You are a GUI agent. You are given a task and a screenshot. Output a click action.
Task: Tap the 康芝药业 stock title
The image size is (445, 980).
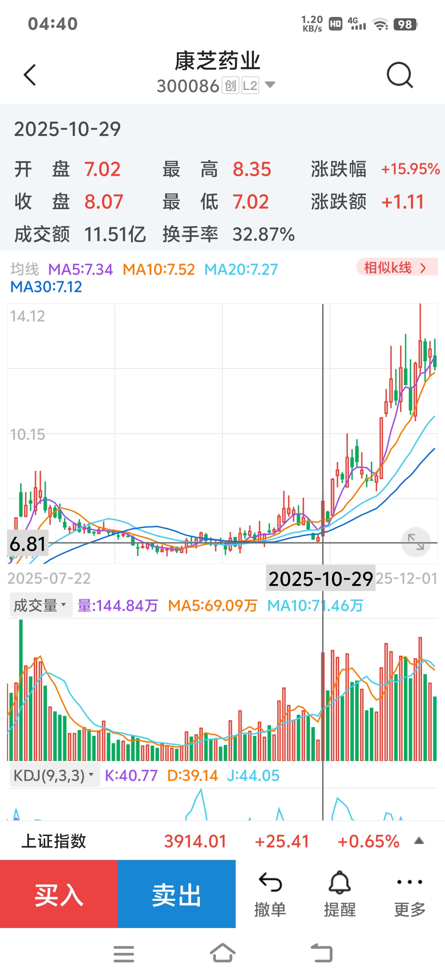[217, 61]
